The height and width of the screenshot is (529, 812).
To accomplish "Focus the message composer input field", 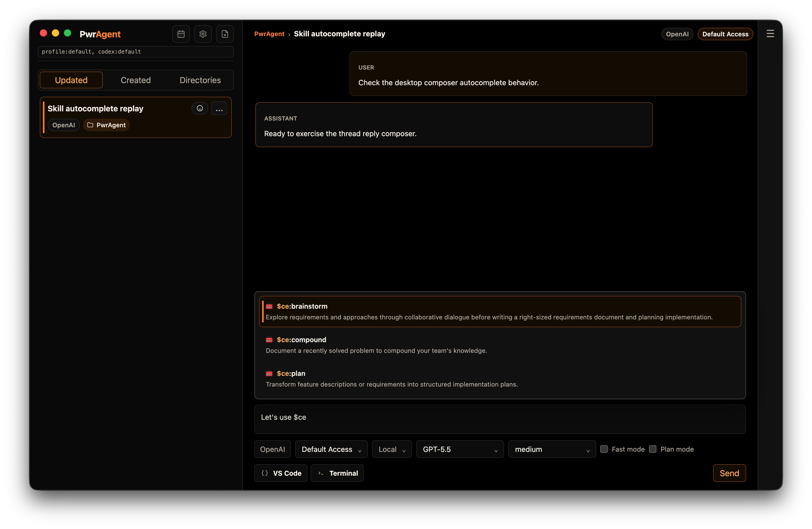I will pyautogui.click(x=500, y=419).
